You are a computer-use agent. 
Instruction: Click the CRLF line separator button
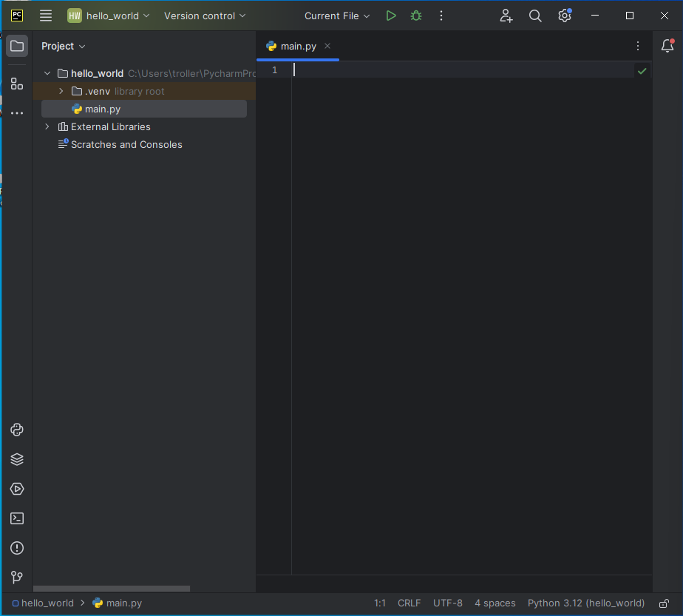pyautogui.click(x=409, y=603)
